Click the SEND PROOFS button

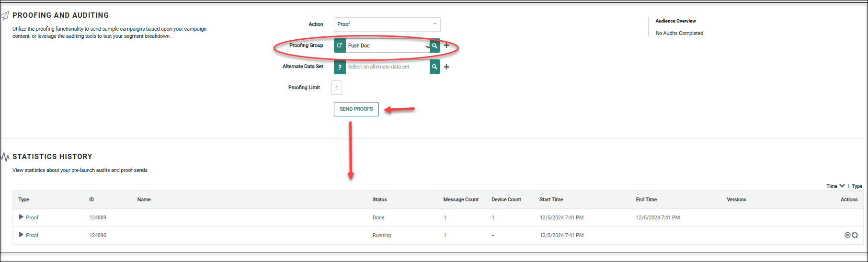point(356,109)
